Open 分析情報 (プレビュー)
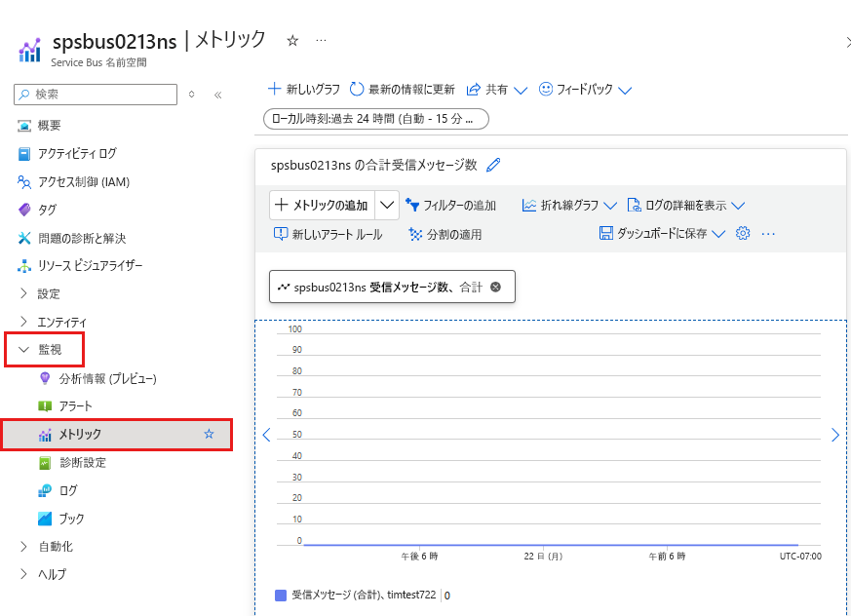 98,378
